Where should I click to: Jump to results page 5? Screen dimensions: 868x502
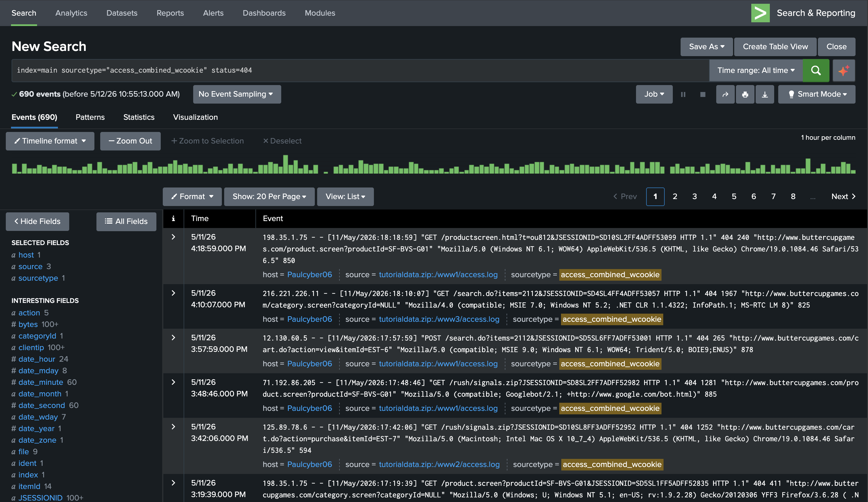point(734,196)
